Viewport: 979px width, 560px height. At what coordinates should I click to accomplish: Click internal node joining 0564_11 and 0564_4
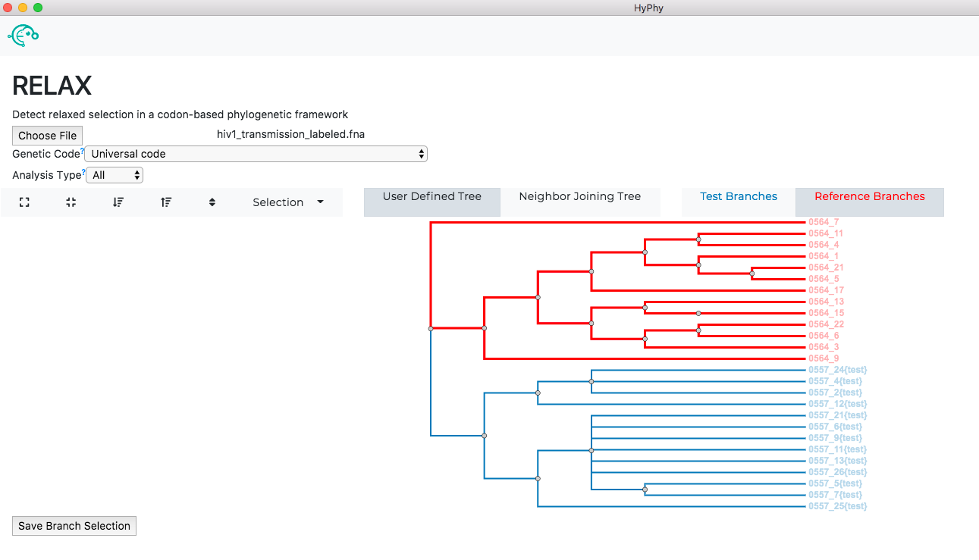pyautogui.click(x=698, y=239)
